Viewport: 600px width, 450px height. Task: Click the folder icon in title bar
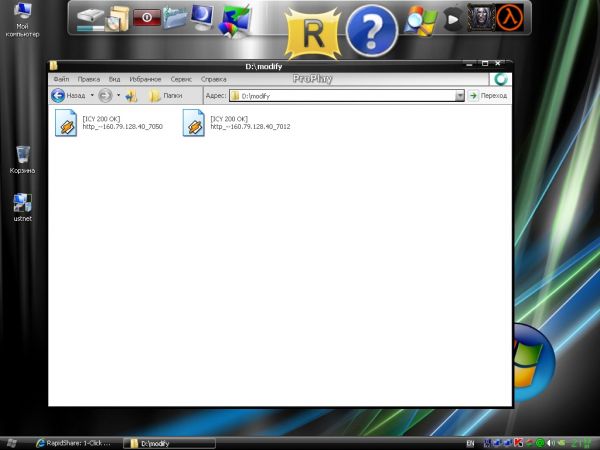tap(54, 66)
